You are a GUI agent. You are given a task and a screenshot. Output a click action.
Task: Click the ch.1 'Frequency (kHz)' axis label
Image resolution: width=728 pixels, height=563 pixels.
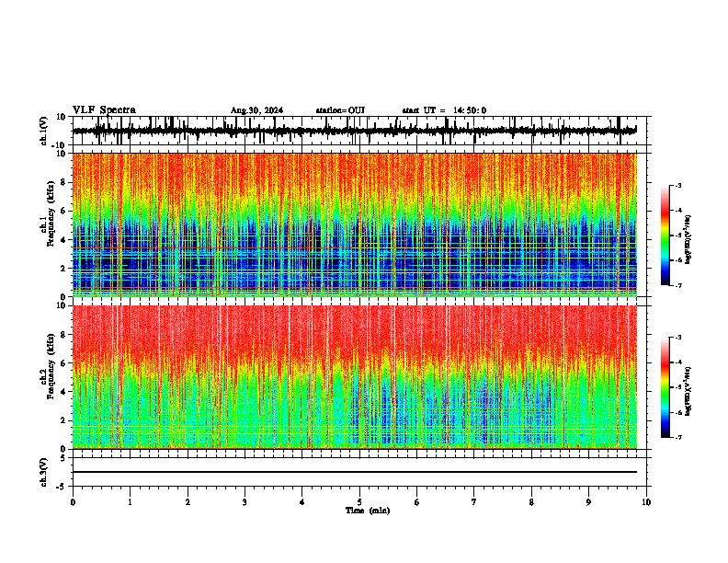pos(51,213)
